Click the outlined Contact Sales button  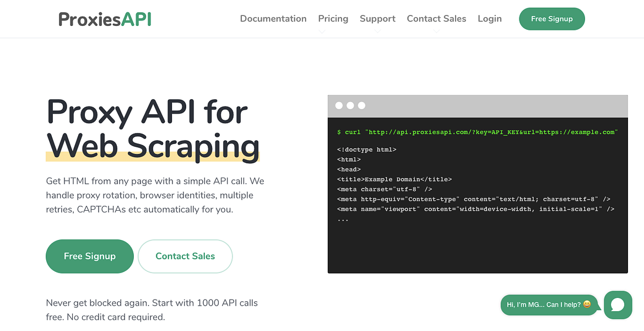(x=185, y=256)
